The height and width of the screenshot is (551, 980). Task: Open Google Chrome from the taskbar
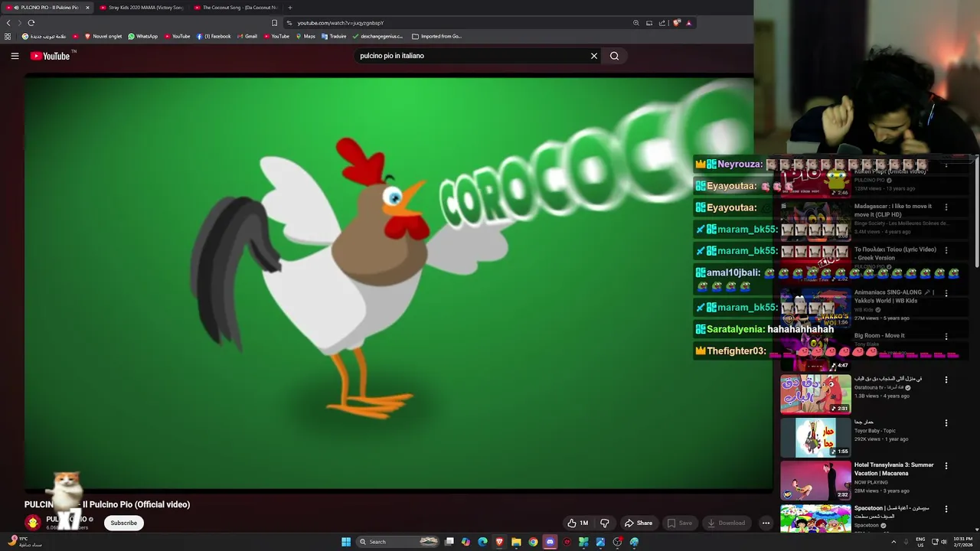tap(533, 542)
